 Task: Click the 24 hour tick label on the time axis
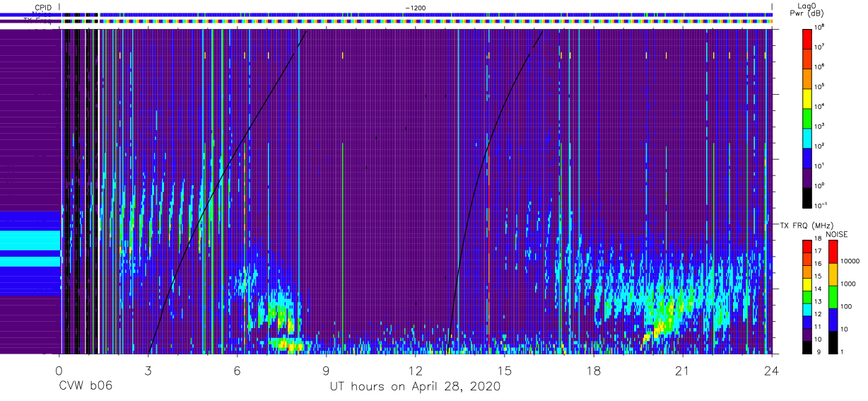click(x=772, y=370)
